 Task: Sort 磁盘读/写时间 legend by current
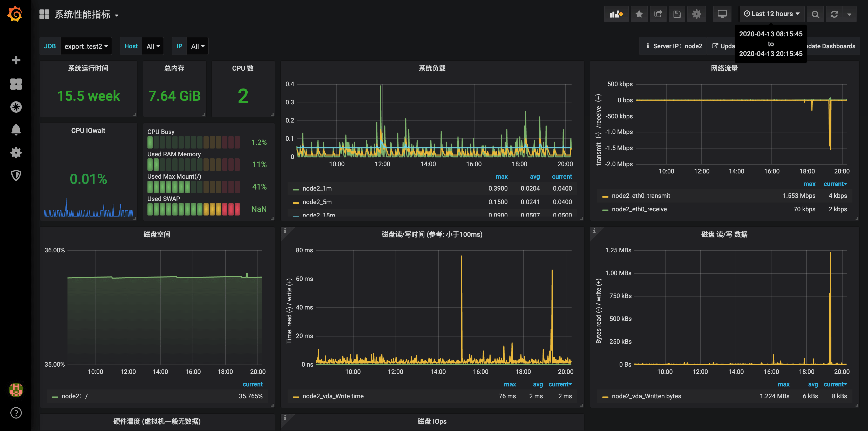(560, 384)
